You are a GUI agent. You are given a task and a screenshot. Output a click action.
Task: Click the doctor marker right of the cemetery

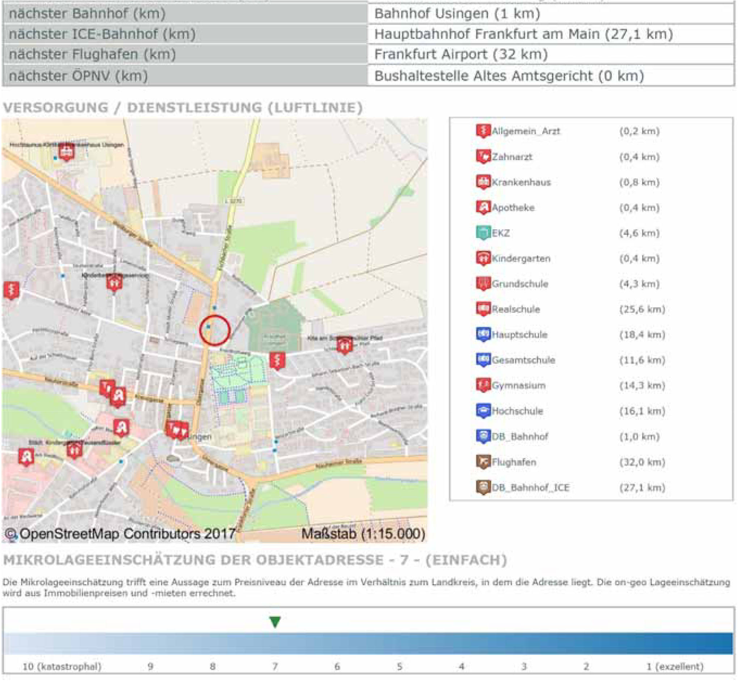pyautogui.click(x=277, y=361)
